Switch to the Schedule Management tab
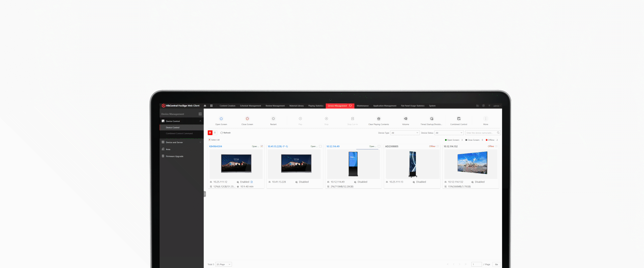The height and width of the screenshot is (268, 644). (x=250, y=106)
